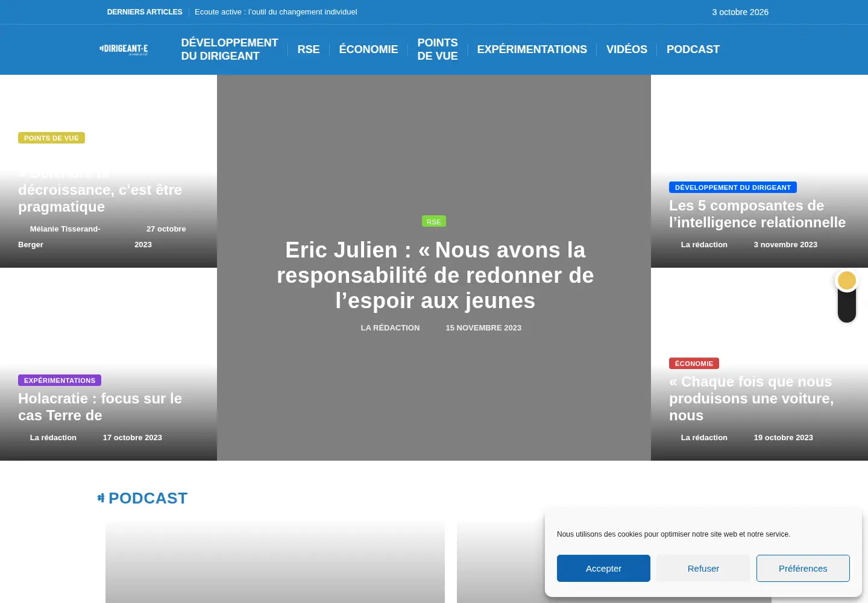This screenshot has height=603, width=868.
Task: Click the cookie notice message text
Action: (673, 534)
